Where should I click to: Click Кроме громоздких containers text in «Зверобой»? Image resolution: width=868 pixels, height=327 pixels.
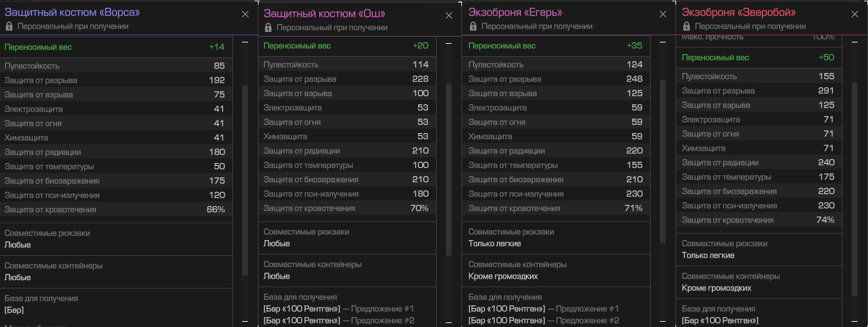point(717,288)
